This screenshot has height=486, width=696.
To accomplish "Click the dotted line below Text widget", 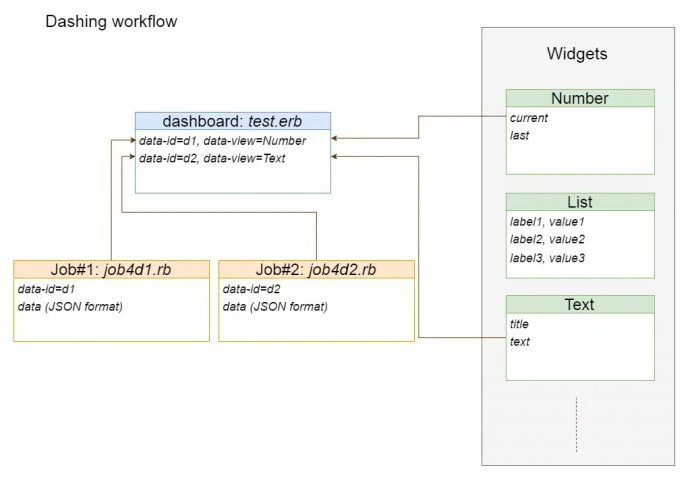I will tap(577, 425).
